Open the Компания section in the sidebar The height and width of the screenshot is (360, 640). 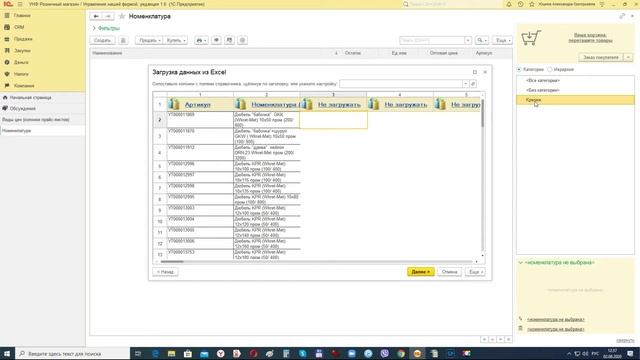pos(24,86)
